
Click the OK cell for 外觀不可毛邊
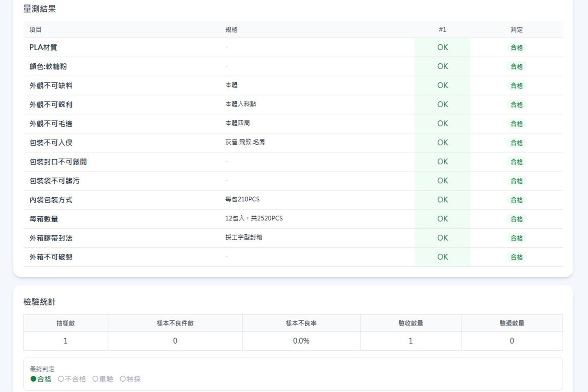[x=443, y=123]
